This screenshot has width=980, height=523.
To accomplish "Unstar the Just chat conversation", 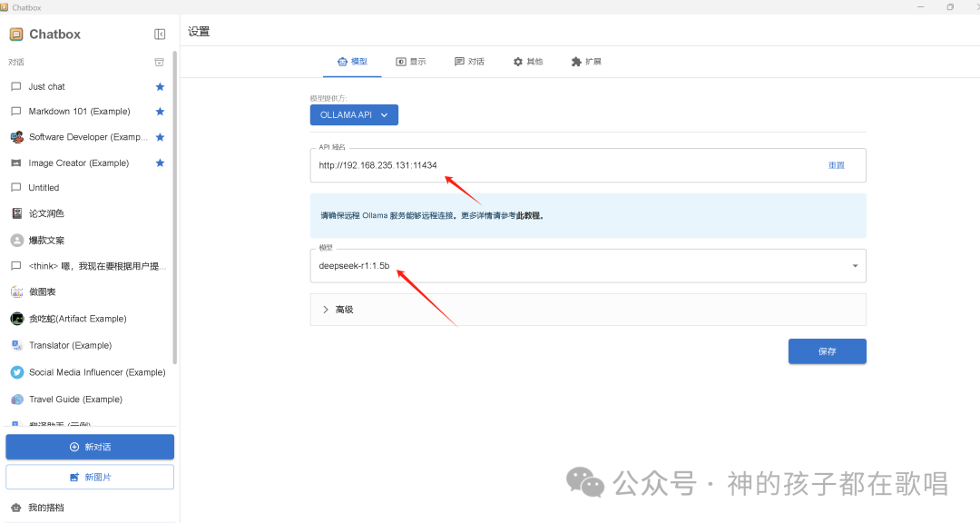I will 160,87.
